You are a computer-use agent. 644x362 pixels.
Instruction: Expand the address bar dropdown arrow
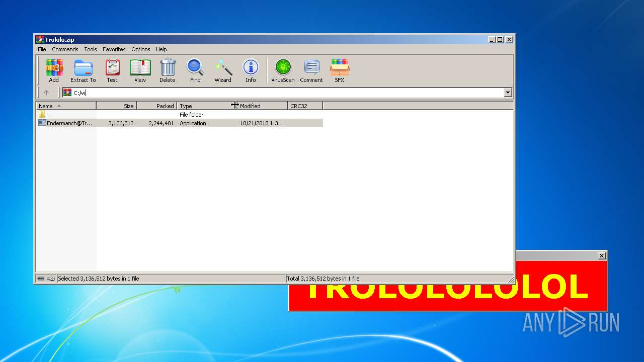pyautogui.click(x=508, y=93)
